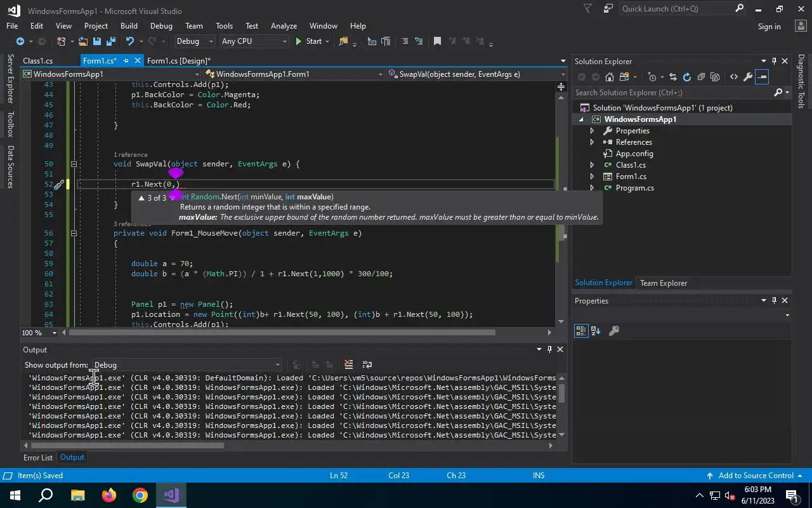Click the Find in Files toolbar icon
This screenshot has height=508, width=812.
(x=343, y=41)
